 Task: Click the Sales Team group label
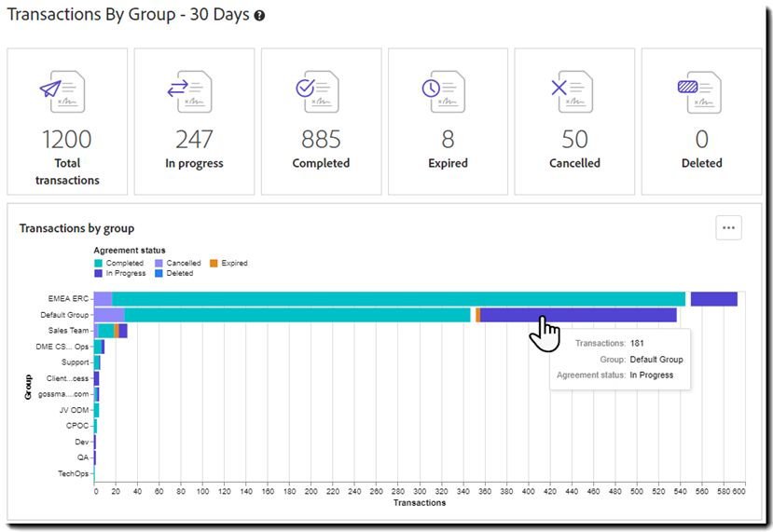[68, 331]
